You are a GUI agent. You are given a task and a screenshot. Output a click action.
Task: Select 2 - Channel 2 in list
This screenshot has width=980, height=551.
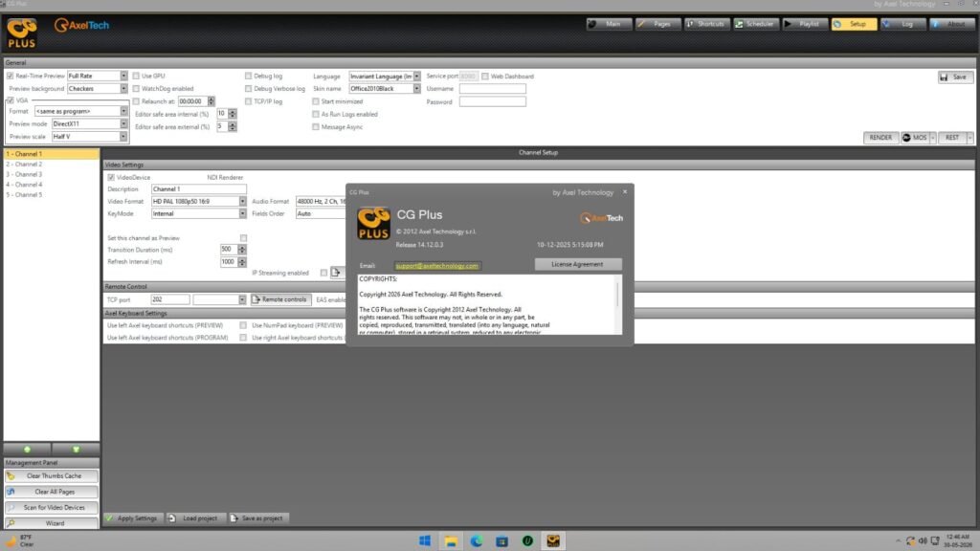(52, 165)
